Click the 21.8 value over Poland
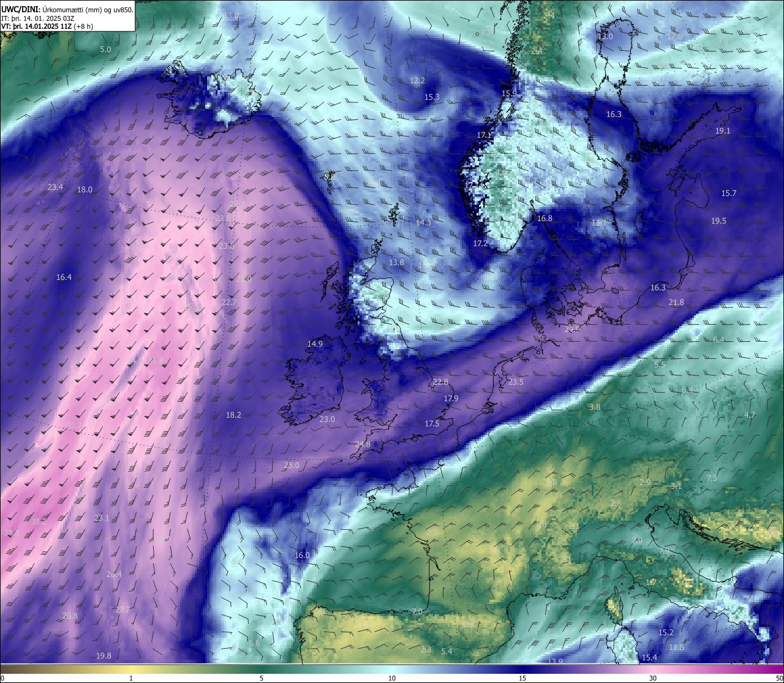The height and width of the screenshot is (683, 784). click(676, 302)
